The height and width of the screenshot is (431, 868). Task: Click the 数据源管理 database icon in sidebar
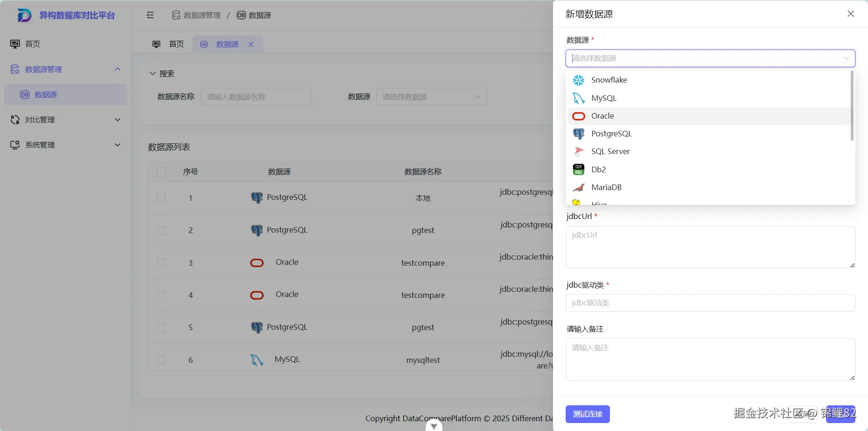click(x=15, y=70)
